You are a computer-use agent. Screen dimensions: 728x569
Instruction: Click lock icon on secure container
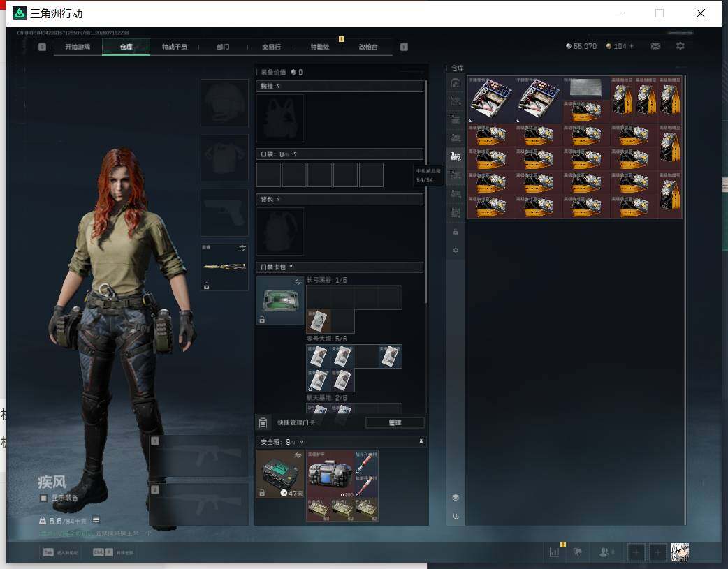click(x=262, y=493)
